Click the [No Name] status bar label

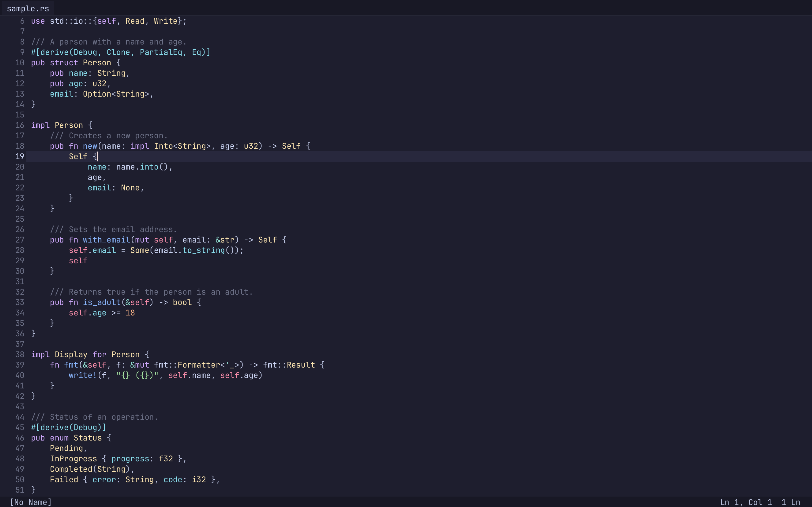(x=30, y=502)
